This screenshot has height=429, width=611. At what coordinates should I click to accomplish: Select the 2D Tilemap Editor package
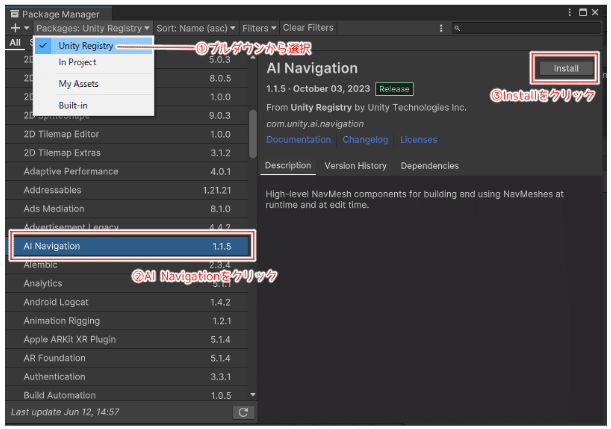coord(127,134)
